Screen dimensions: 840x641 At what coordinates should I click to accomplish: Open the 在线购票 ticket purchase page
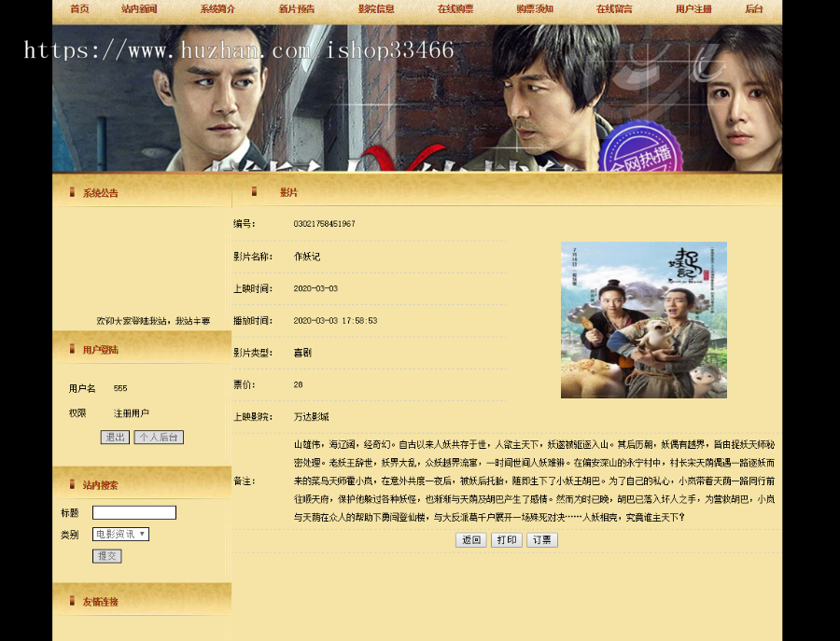pyautogui.click(x=455, y=9)
